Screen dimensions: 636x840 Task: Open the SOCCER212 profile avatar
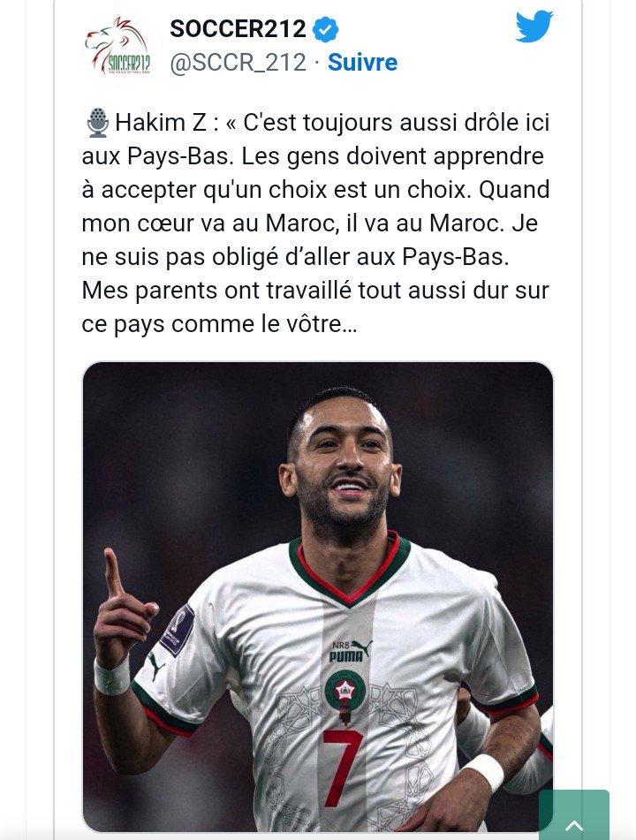(117, 46)
